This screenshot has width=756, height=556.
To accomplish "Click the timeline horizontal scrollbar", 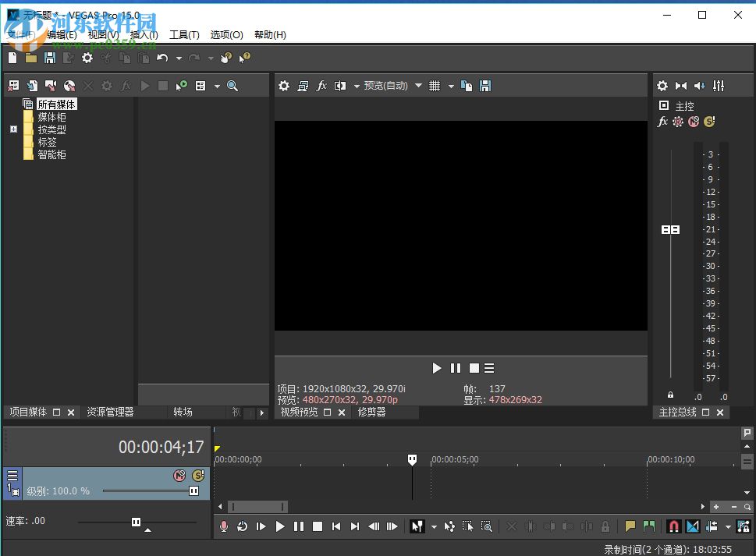I will (257, 507).
